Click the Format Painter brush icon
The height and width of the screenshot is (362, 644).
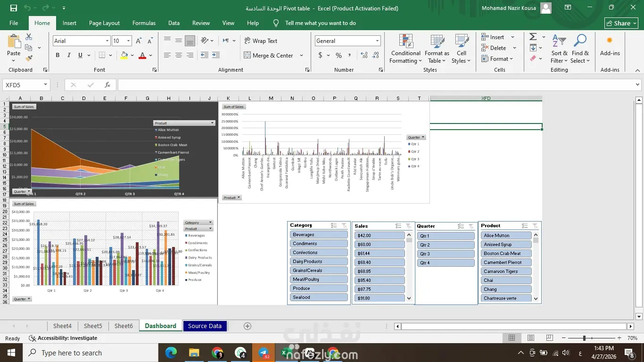29,58
